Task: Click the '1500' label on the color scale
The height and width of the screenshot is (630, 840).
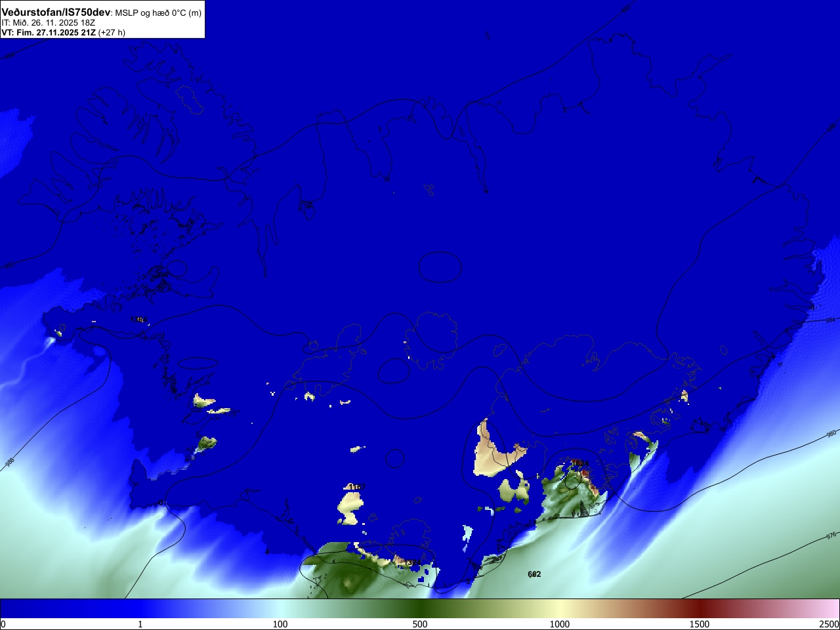Action: pos(700,624)
